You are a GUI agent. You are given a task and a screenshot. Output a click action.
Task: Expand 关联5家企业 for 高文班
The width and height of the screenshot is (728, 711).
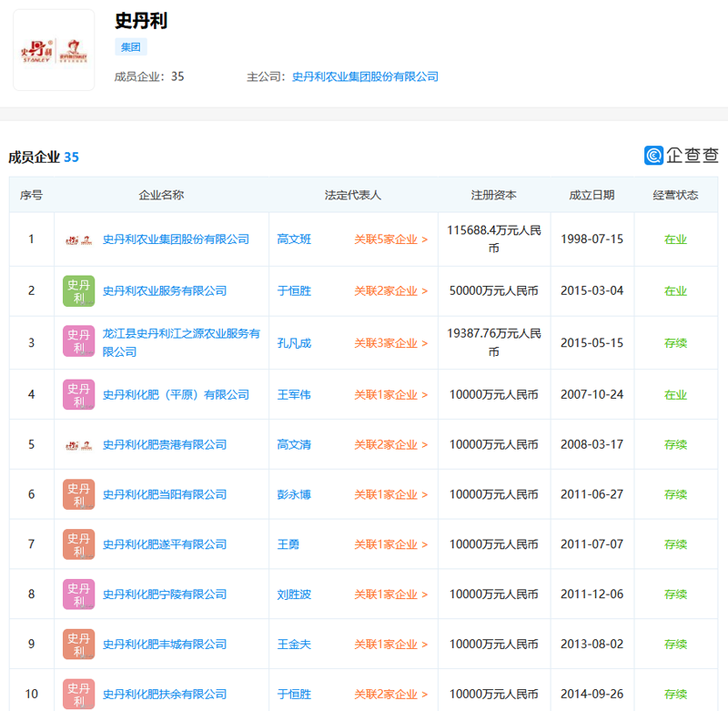391,239
